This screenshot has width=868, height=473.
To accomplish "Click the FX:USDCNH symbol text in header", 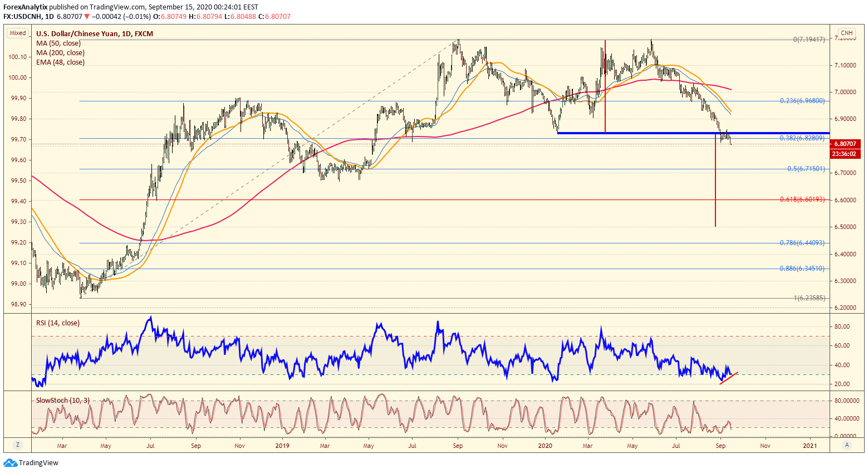I will (x=23, y=17).
